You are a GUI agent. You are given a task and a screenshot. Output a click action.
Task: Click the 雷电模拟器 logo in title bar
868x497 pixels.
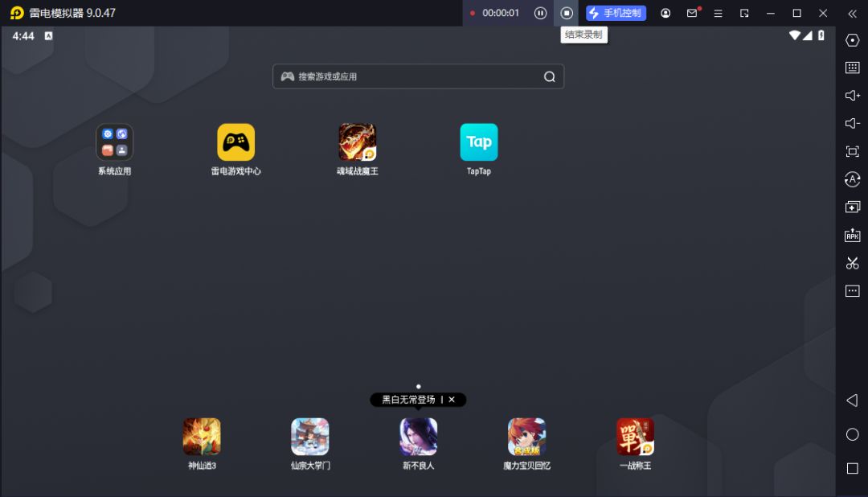pyautogui.click(x=17, y=13)
